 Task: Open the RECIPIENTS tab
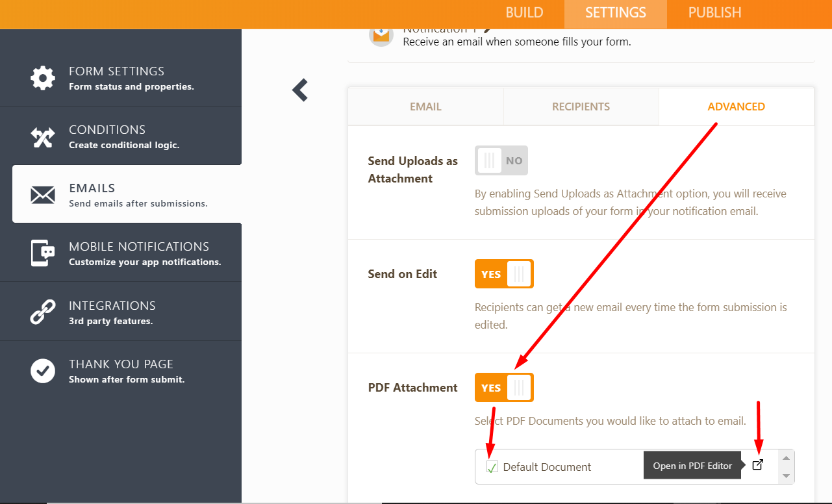[x=581, y=107]
